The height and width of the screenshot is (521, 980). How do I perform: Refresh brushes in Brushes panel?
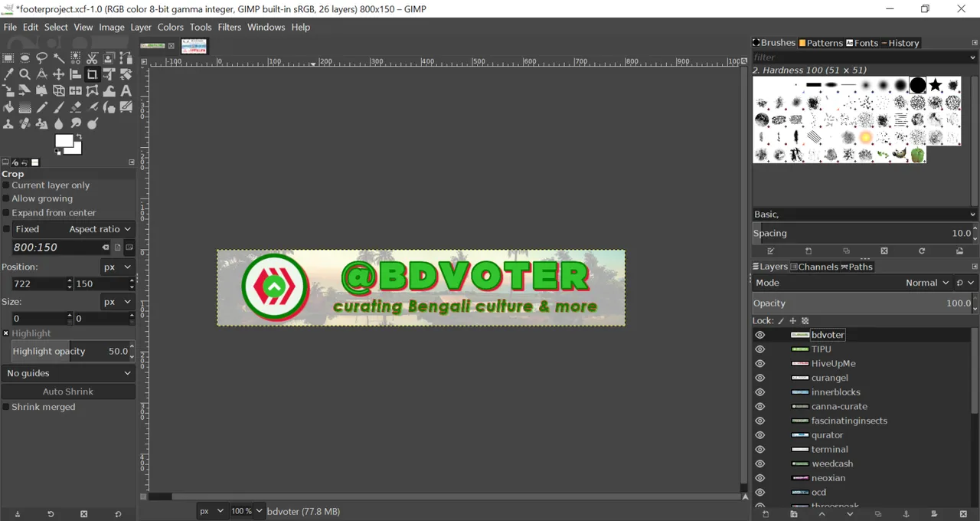pos(922,251)
